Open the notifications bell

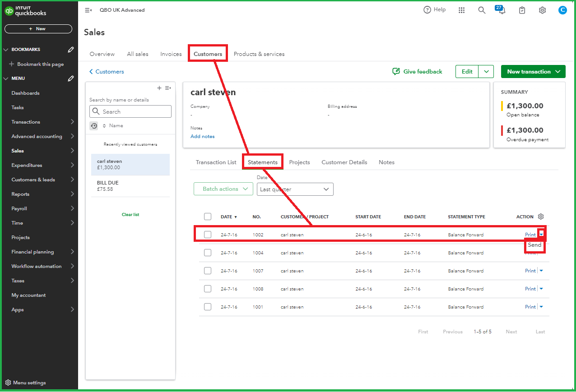pyautogui.click(x=501, y=10)
